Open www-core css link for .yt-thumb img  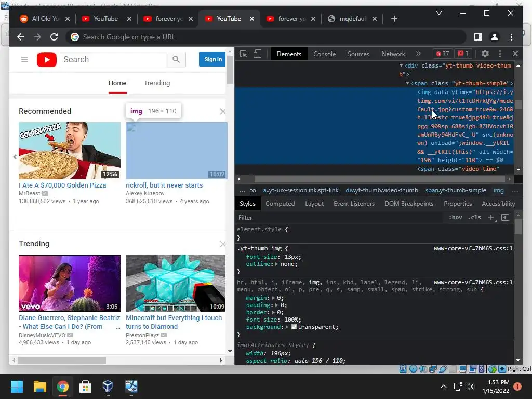(473, 248)
